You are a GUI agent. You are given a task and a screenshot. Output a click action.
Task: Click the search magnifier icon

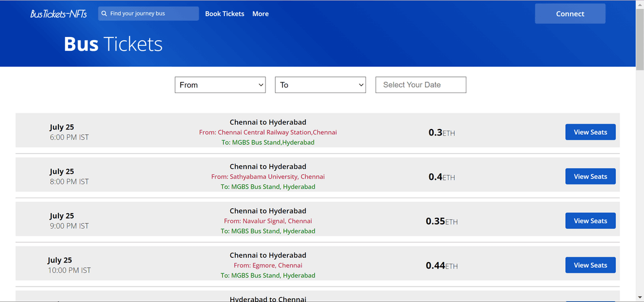[104, 14]
